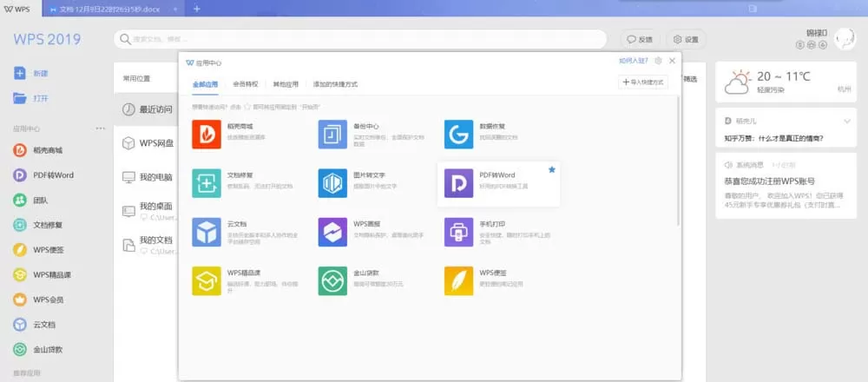Add a new tab with plus button

[197, 9]
